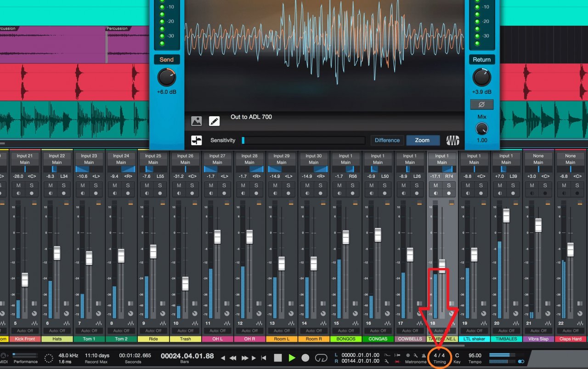This screenshot has height=369, width=588.
Task: Select the COWBELLS channel name label
Action: [410, 339]
